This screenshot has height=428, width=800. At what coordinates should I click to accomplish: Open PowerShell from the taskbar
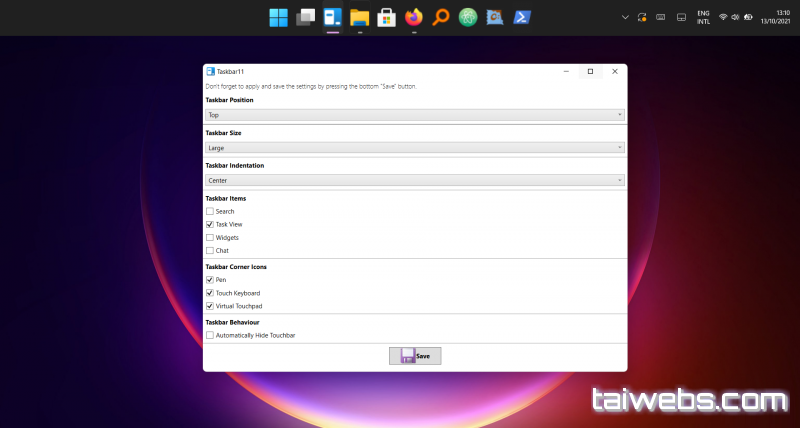pyautogui.click(x=522, y=17)
